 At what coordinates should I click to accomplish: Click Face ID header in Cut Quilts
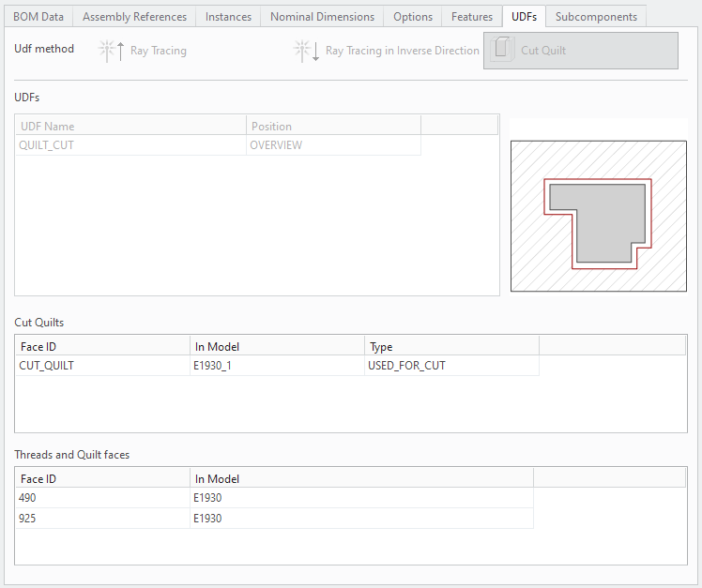point(103,347)
